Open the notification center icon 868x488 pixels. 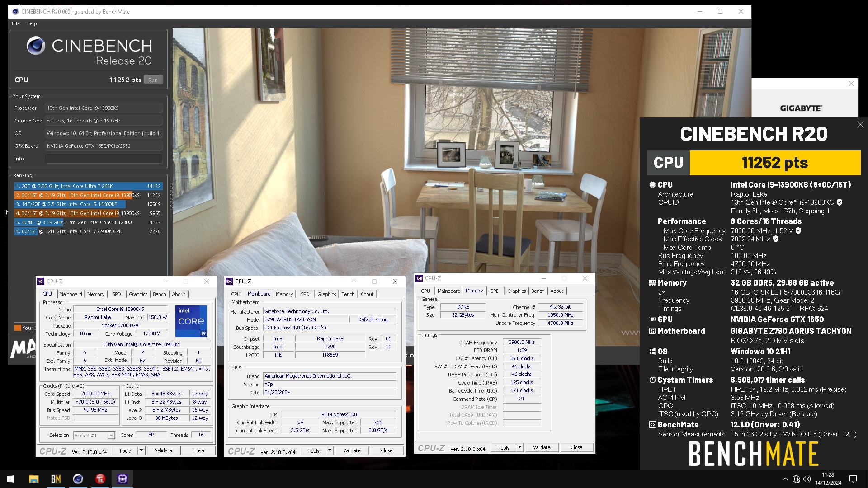853,479
